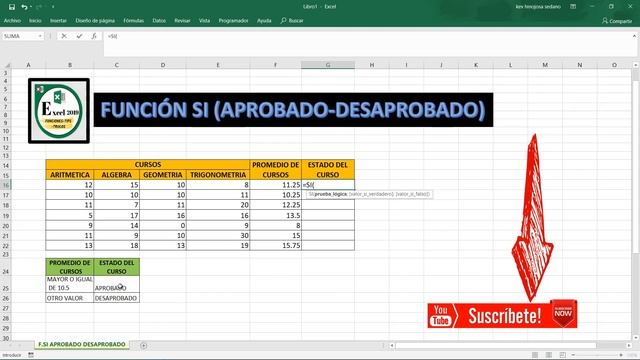Click the Buscar search lightbulb box
The width and height of the screenshot is (640, 360).
pyautogui.click(x=292, y=20)
